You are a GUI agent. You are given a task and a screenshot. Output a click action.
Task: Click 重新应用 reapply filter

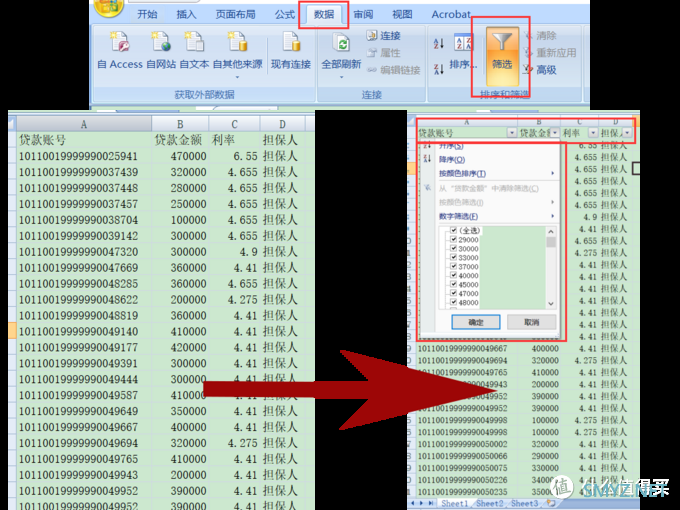550,53
